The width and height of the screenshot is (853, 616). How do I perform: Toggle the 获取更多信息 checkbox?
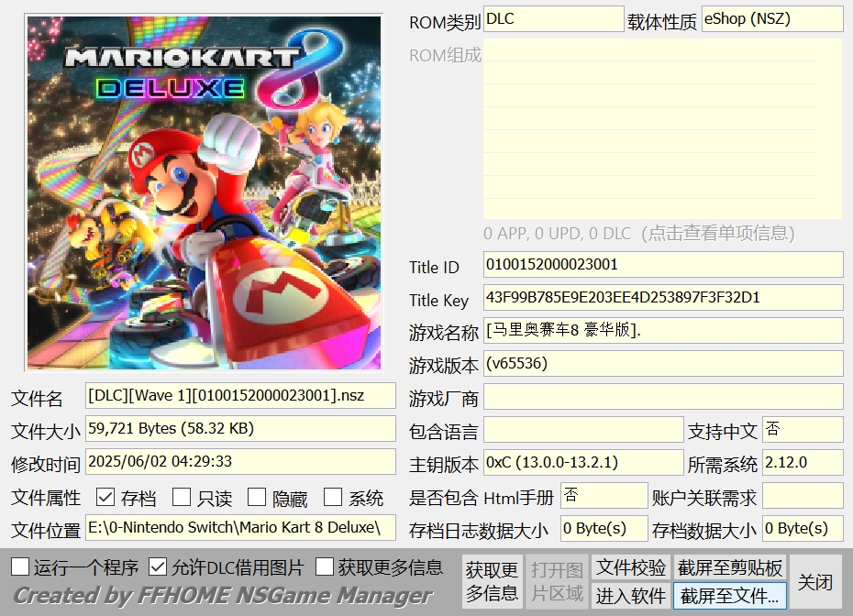pyautogui.click(x=325, y=566)
